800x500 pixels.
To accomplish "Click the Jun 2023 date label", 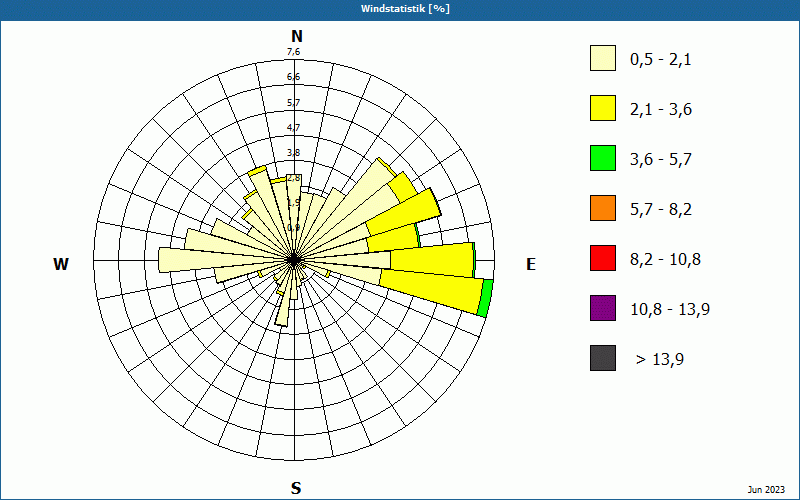I will [766, 490].
